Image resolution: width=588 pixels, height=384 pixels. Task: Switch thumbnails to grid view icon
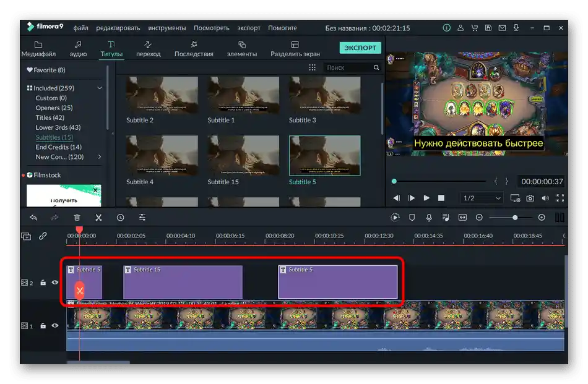312,67
